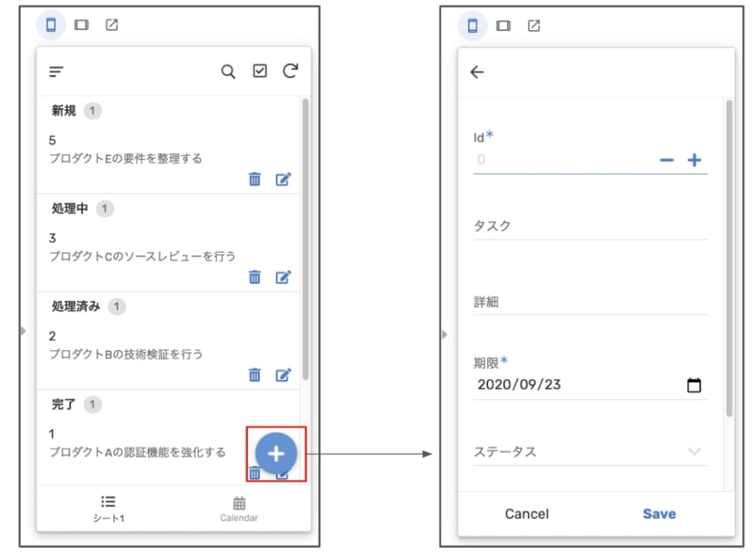This screenshot has height=560, width=756.
Task: Increment the Id using the plus stepper
Action: [695, 160]
